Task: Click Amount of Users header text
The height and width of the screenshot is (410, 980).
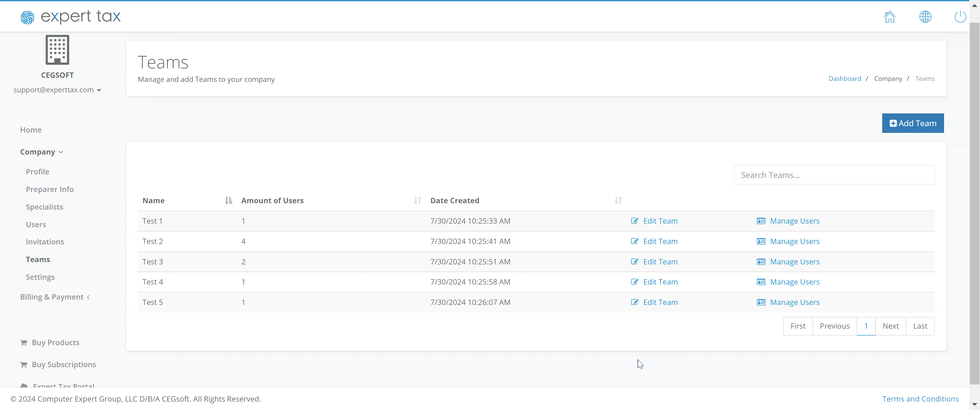Action: (x=272, y=200)
